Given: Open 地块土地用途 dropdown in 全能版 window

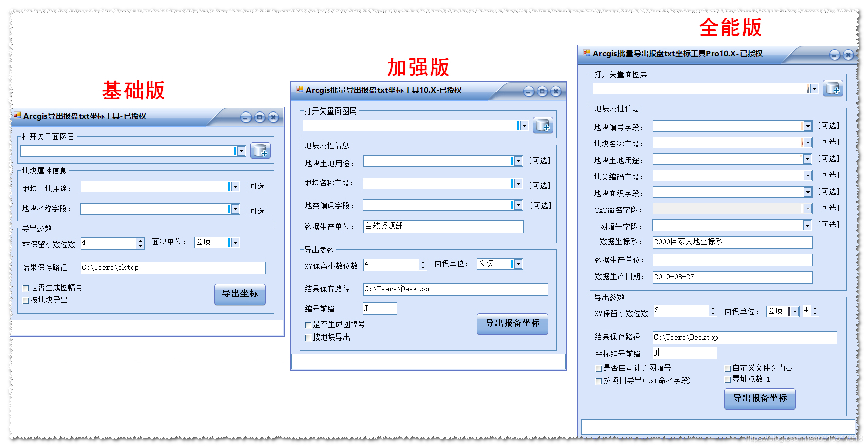Looking at the screenshot, I should pos(808,159).
